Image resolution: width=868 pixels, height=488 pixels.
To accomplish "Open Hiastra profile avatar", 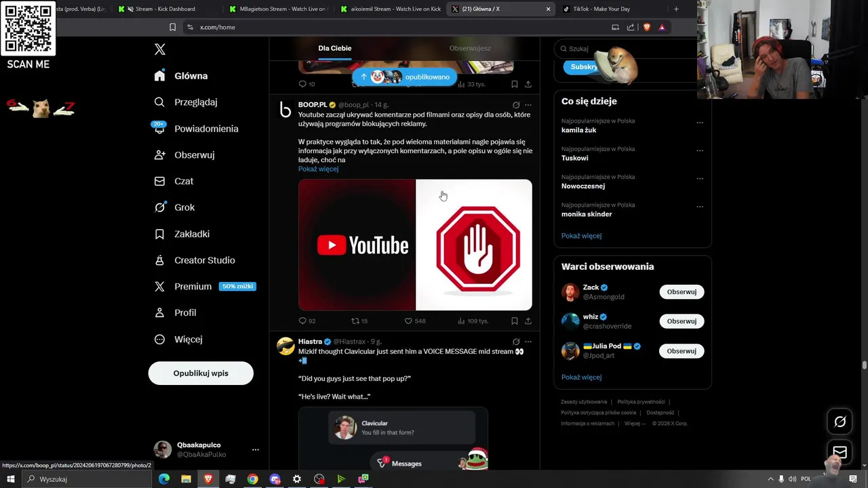I will [285, 346].
